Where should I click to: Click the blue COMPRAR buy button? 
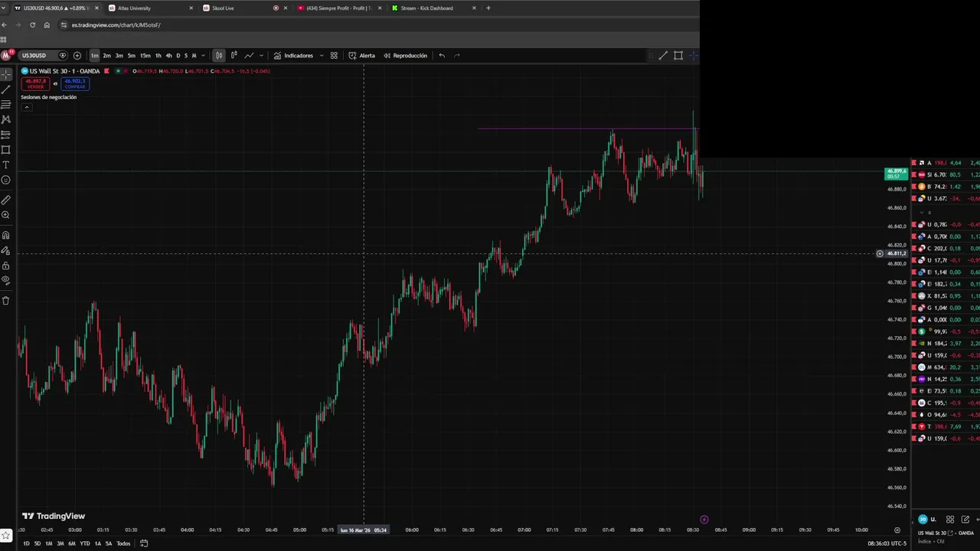[x=75, y=83]
